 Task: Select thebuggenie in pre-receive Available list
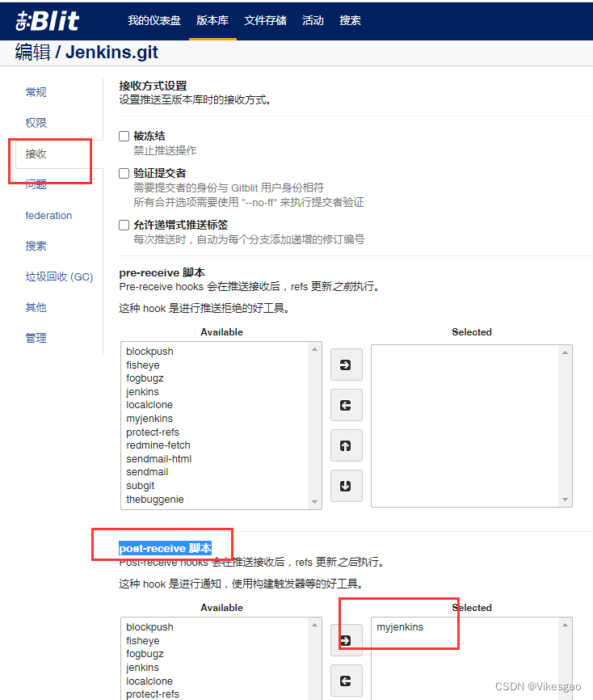click(155, 499)
